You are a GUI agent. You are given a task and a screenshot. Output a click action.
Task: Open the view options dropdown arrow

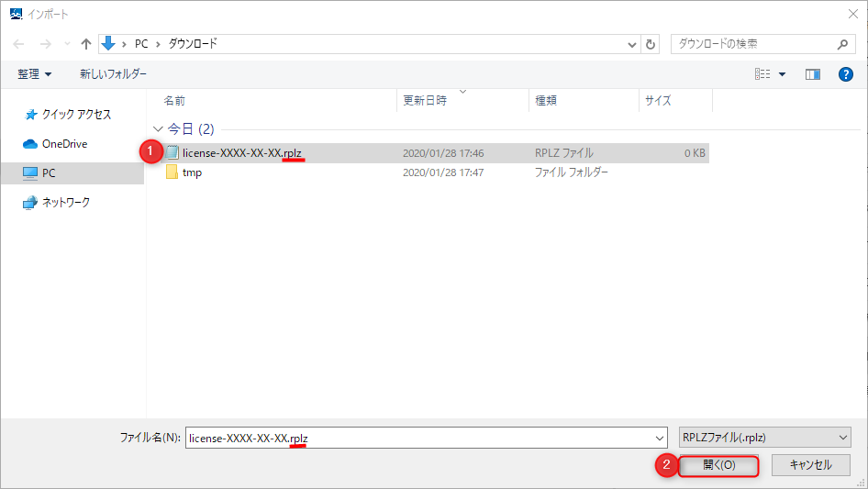[783, 74]
